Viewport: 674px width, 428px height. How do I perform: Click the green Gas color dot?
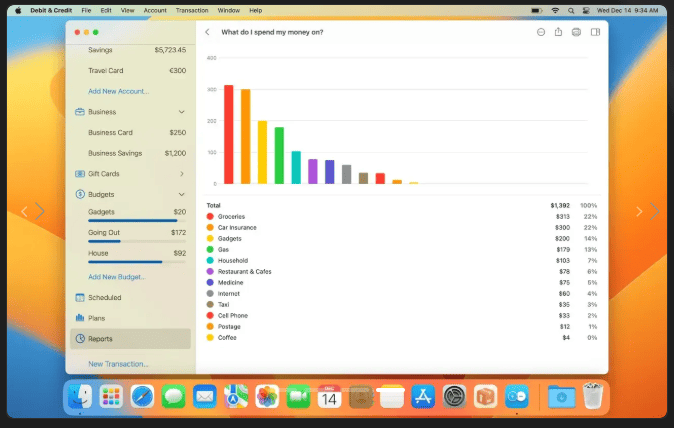(210, 249)
